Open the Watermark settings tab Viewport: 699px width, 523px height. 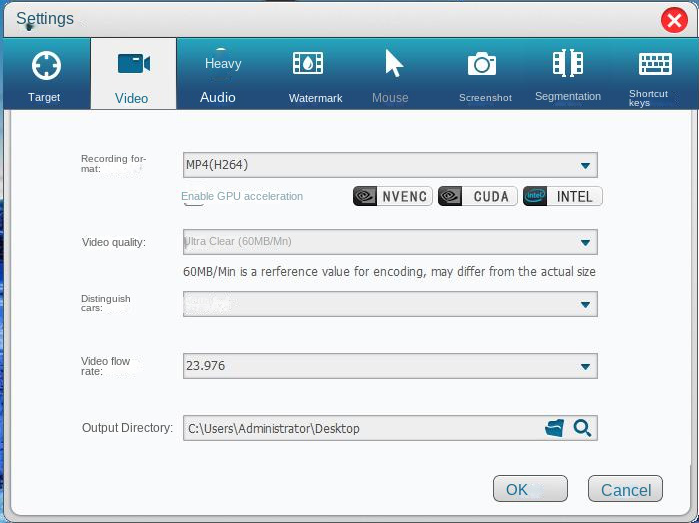(x=315, y=74)
